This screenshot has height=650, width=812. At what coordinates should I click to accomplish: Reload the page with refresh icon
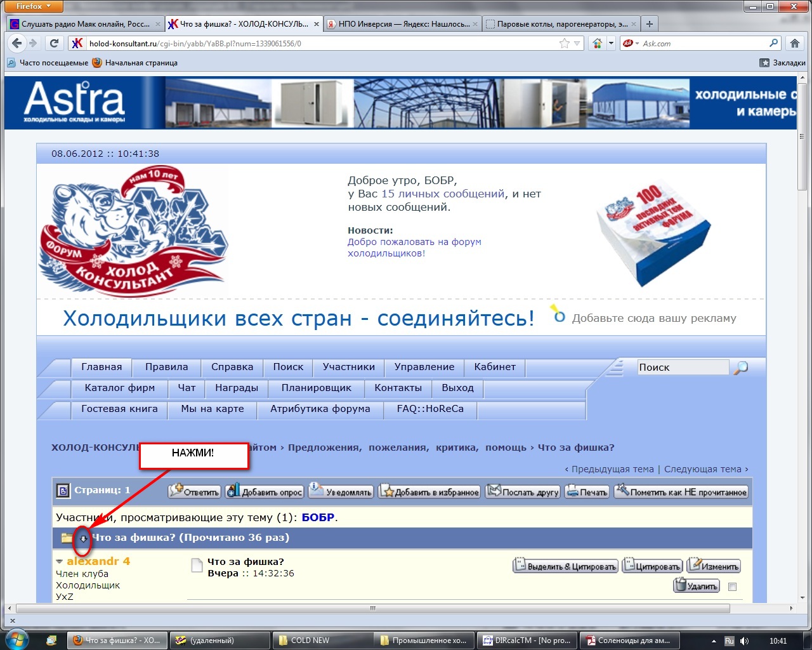54,43
